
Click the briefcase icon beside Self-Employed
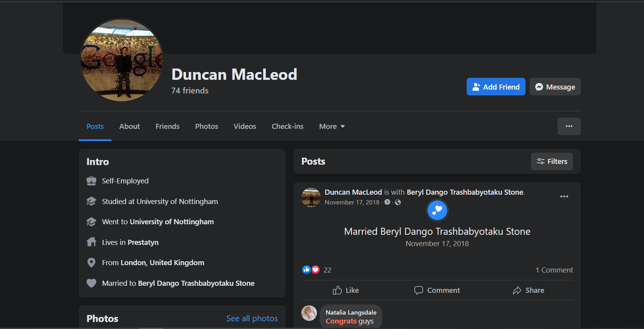pyautogui.click(x=91, y=181)
